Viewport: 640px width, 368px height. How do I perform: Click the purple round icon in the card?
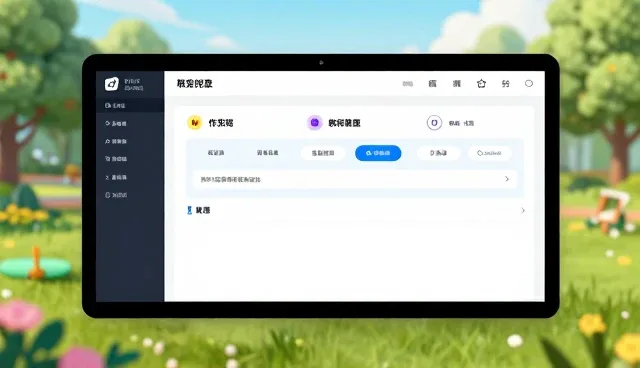pos(314,122)
